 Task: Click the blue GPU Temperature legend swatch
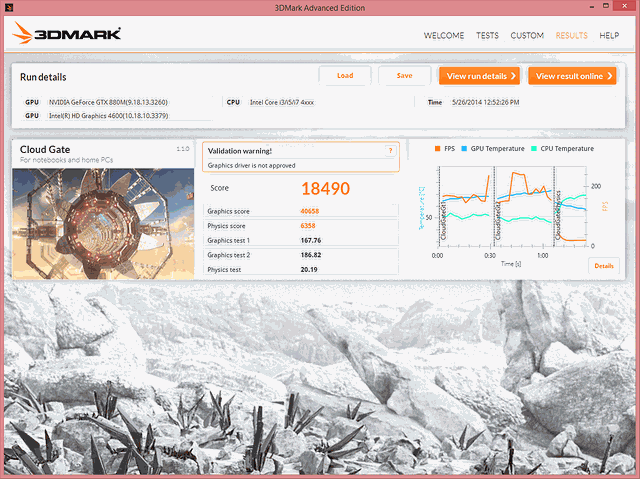pyautogui.click(x=464, y=149)
